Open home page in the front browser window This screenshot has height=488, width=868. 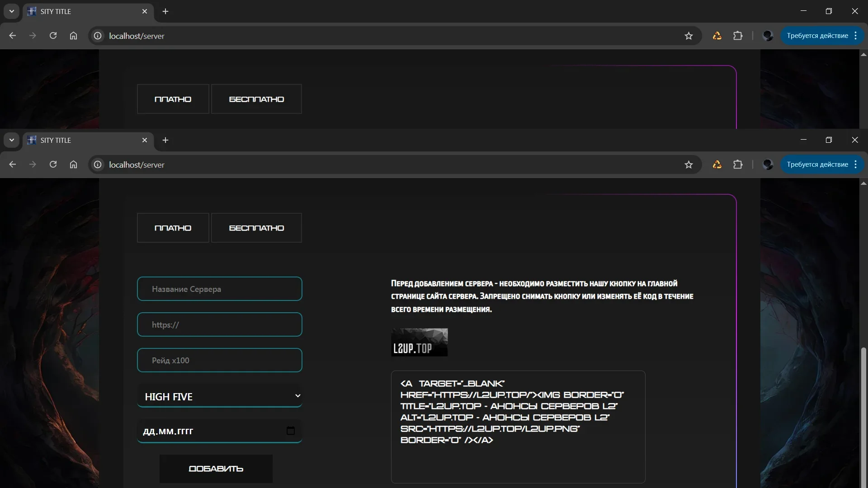(x=73, y=164)
